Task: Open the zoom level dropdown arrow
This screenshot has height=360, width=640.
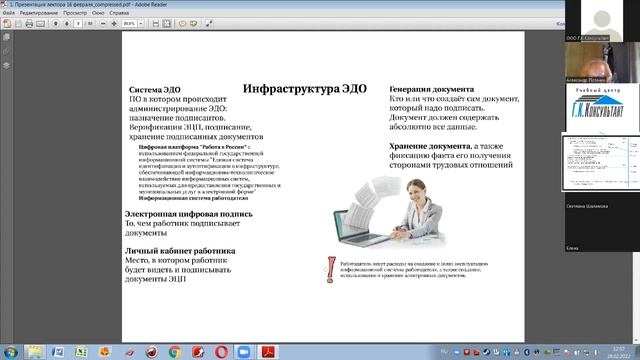Action: tap(141, 24)
